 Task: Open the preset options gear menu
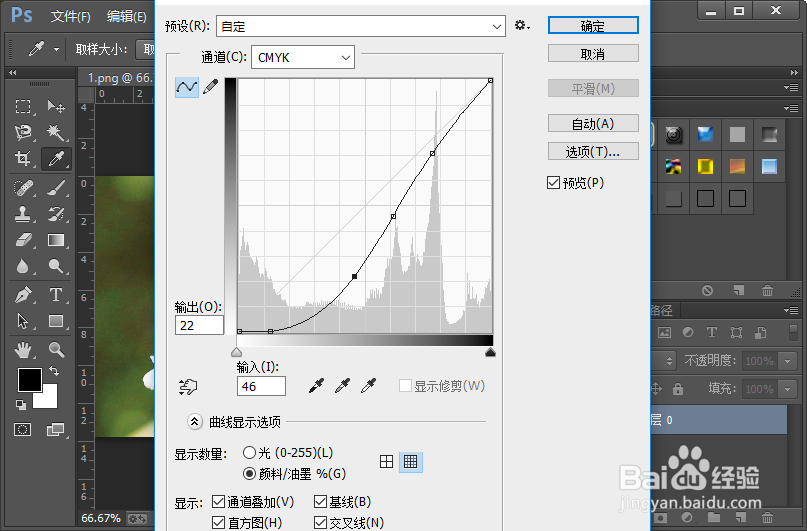(x=522, y=25)
